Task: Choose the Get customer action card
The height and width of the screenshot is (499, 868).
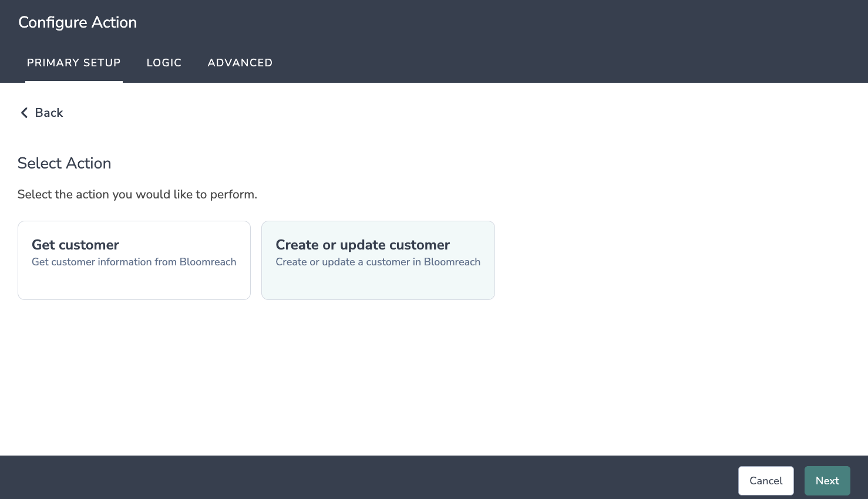Action: click(134, 260)
